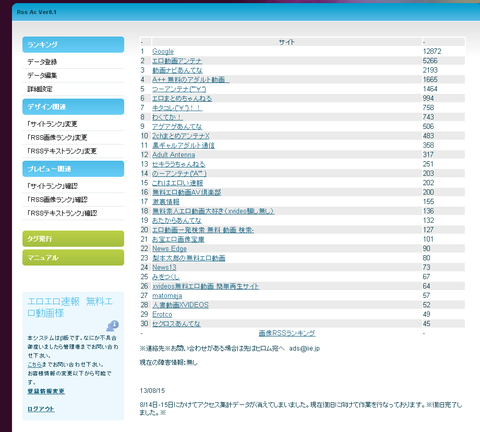Click the ログアウト logout link

point(41,409)
